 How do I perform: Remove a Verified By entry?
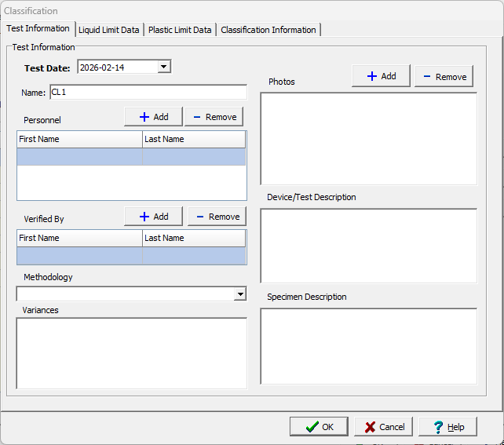217,217
